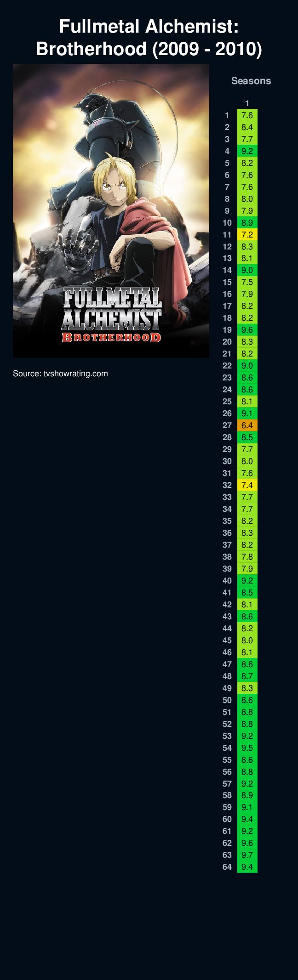Image resolution: width=298 pixels, height=980 pixels.
Task: Click episode number 37 label
Action: coord(227,545)
